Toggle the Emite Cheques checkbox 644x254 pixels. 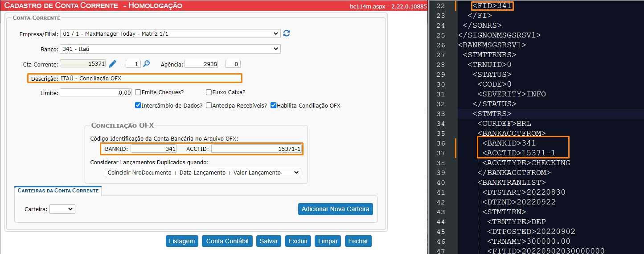click(138, 92)
